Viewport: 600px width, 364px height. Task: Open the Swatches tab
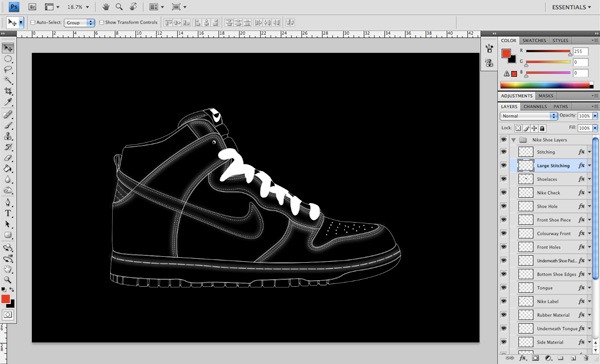[x=534, y=41]
